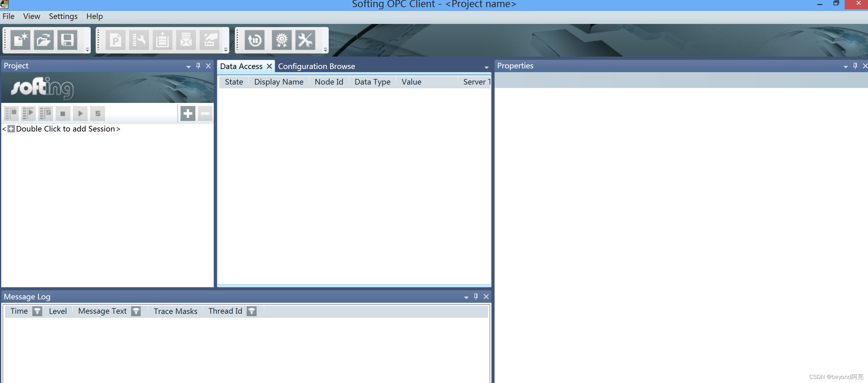The image size is (868, 383).
Task: Open the File menu
Action: 8,16
